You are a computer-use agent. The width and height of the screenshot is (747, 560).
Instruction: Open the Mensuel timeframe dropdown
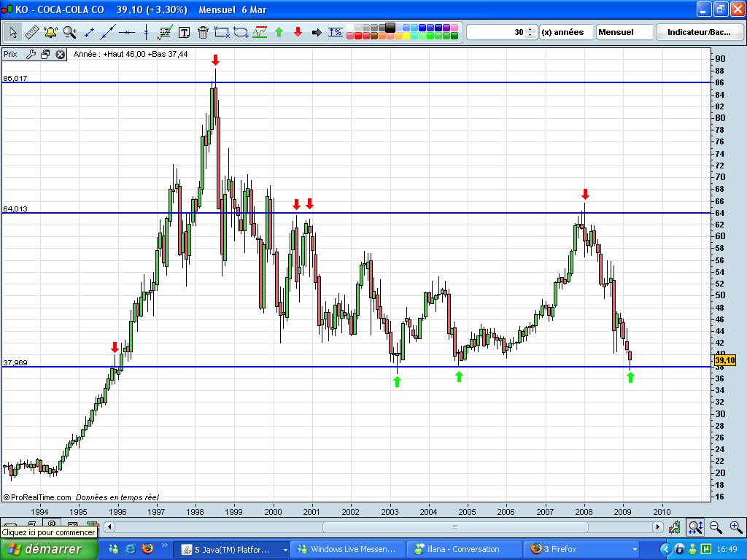tap(624, 32)
